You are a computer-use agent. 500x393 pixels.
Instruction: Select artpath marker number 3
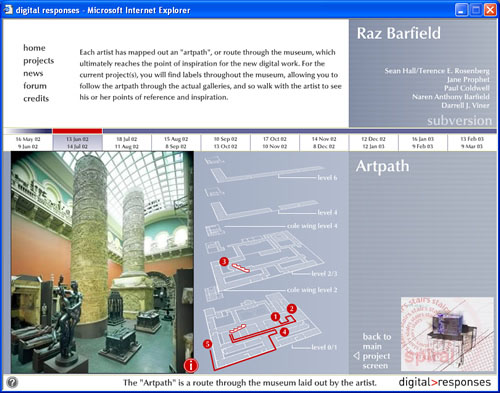[x=224, y=261]
